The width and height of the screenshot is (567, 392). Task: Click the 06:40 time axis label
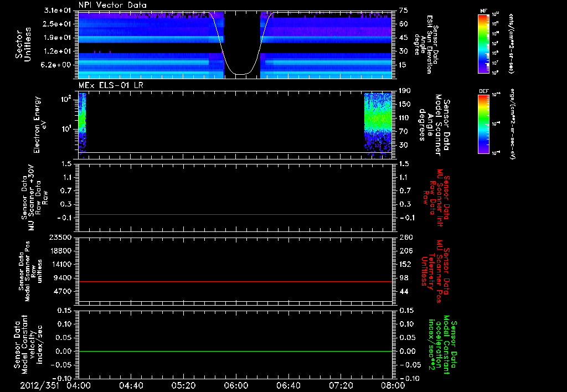point(288,385)
